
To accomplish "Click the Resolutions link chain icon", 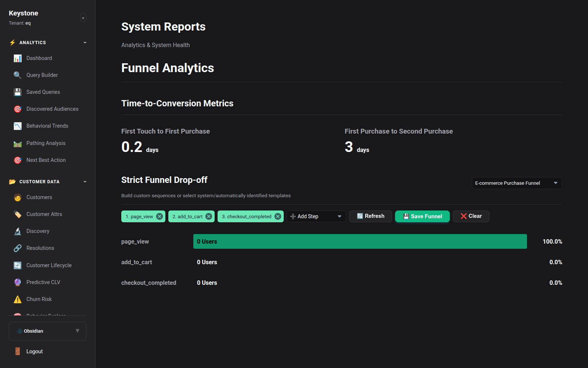I will coord(18,248).
